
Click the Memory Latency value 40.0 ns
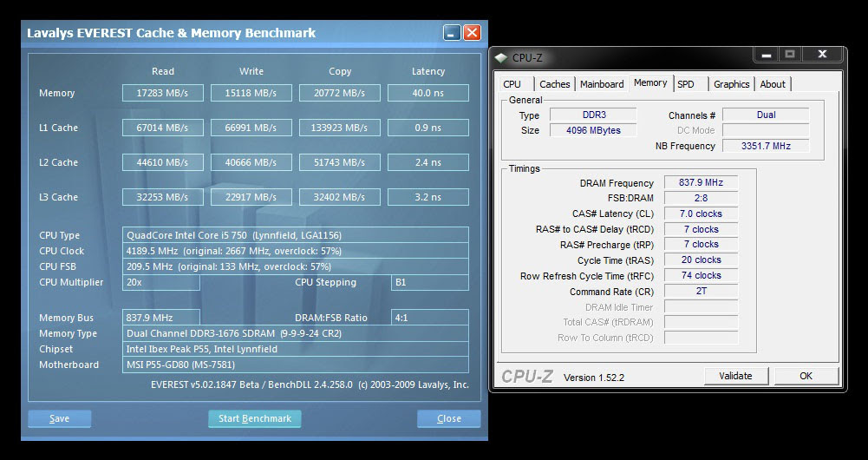[428, 93]
